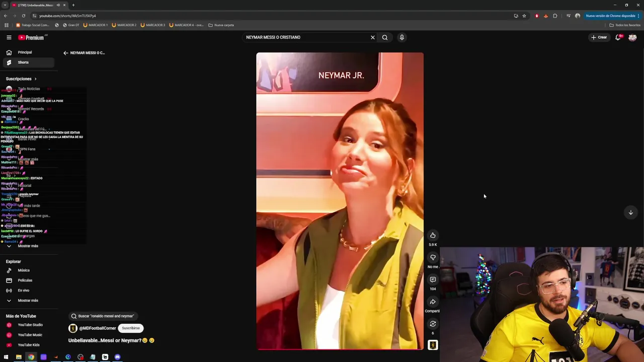
Task: Open the YouTube hamburger guide menu
Action: click(x=9, y=37)
